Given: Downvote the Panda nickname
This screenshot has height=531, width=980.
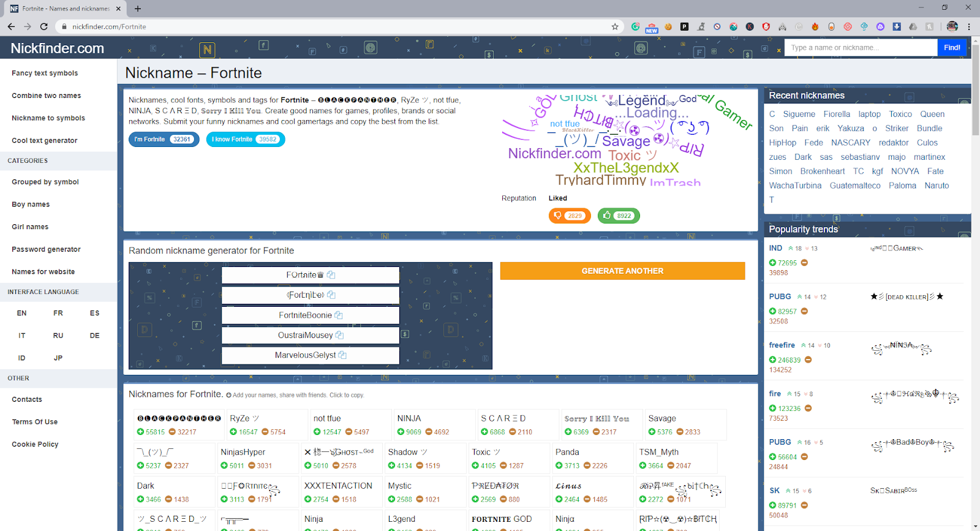Looking at the screenshot, I should (x=587, y=465).
